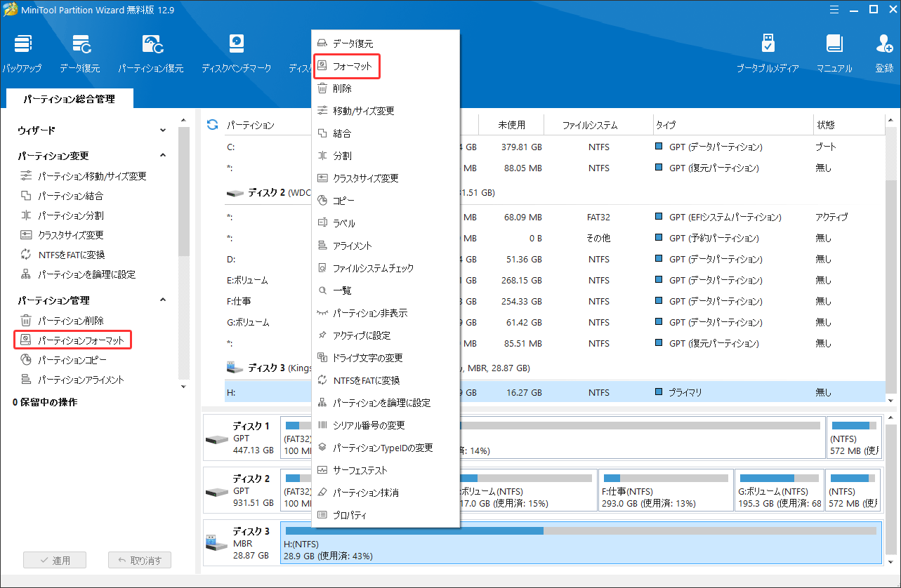The width and height of the screenshot is (901, 588).
Task: Choose プロパティ in context menu
Action: [386, 515]
